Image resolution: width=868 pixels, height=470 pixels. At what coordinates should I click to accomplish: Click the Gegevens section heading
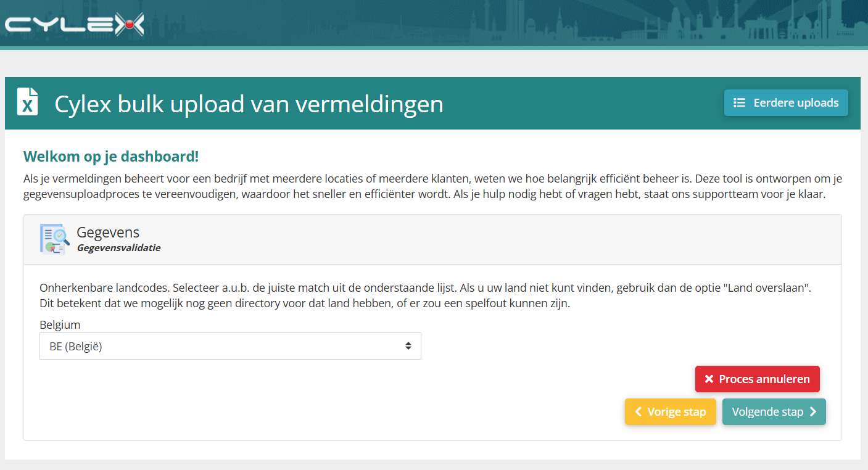[108, 232]
